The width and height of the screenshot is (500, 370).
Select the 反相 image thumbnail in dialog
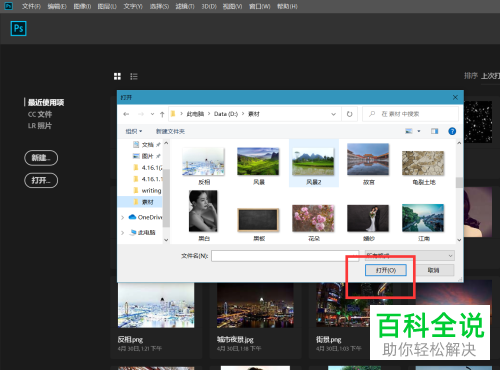[203, 162]
